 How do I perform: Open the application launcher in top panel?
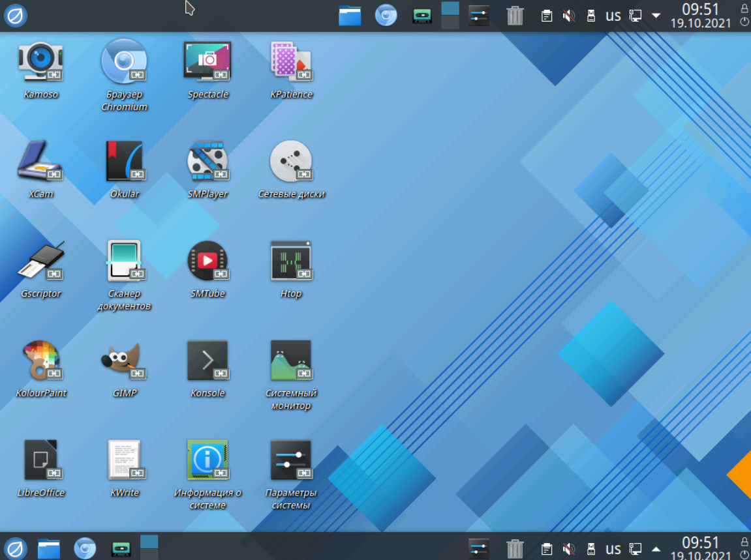point(15,16)
